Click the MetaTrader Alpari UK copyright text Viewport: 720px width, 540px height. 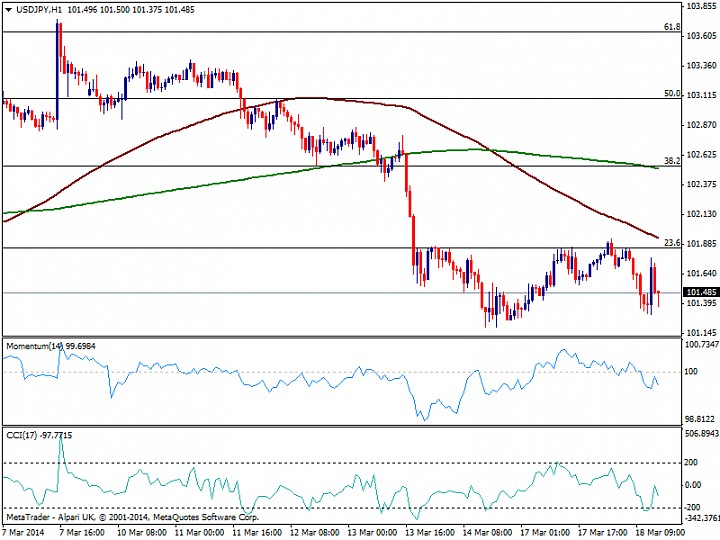(133, 517)
